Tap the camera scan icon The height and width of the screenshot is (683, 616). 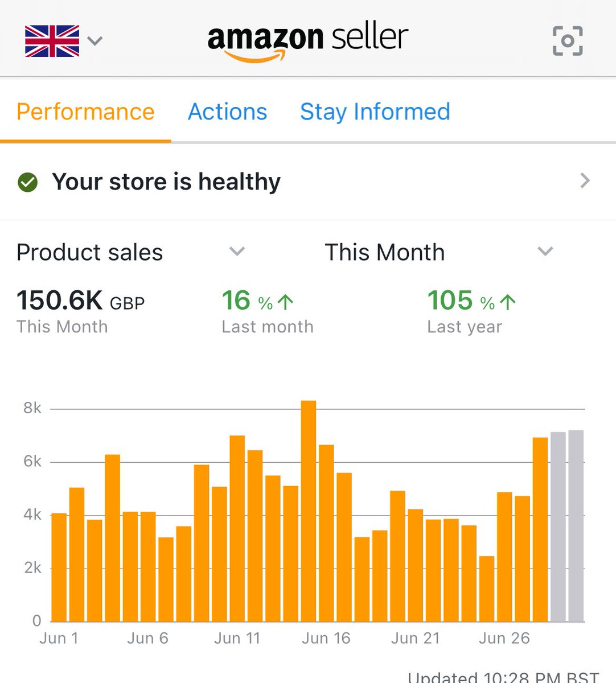pos(568,41)
